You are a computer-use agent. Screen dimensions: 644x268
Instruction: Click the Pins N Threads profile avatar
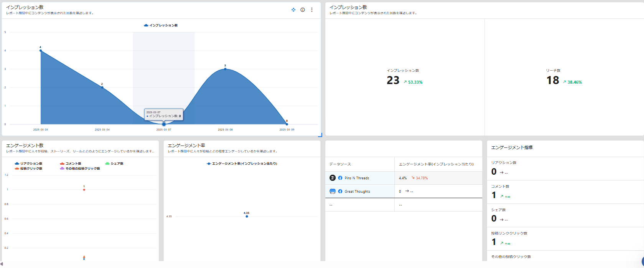click(x=333, y=178)
